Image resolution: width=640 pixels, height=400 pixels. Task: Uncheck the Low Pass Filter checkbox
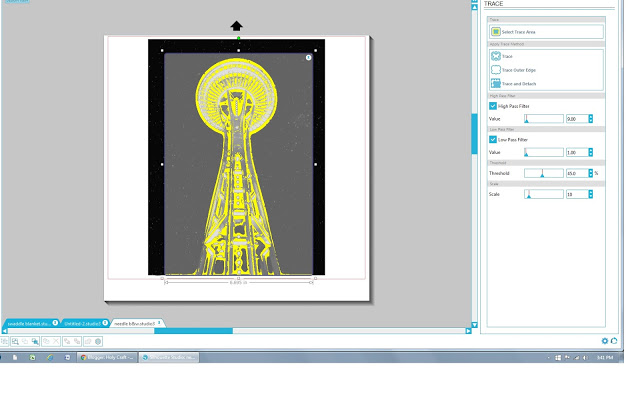click(493, 140)
